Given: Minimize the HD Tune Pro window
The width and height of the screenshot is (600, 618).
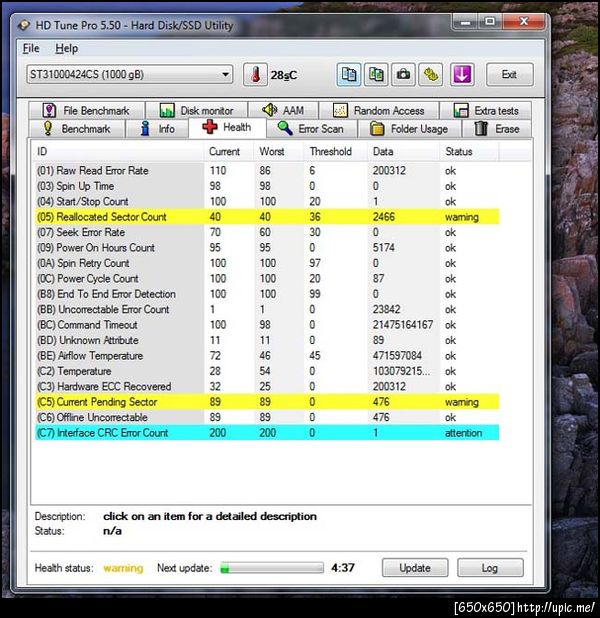Looking at the screenshot, I should (466, 21).
